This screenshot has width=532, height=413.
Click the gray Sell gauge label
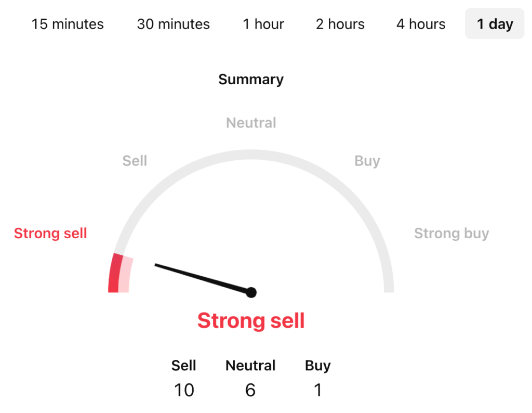coord(135,161)
